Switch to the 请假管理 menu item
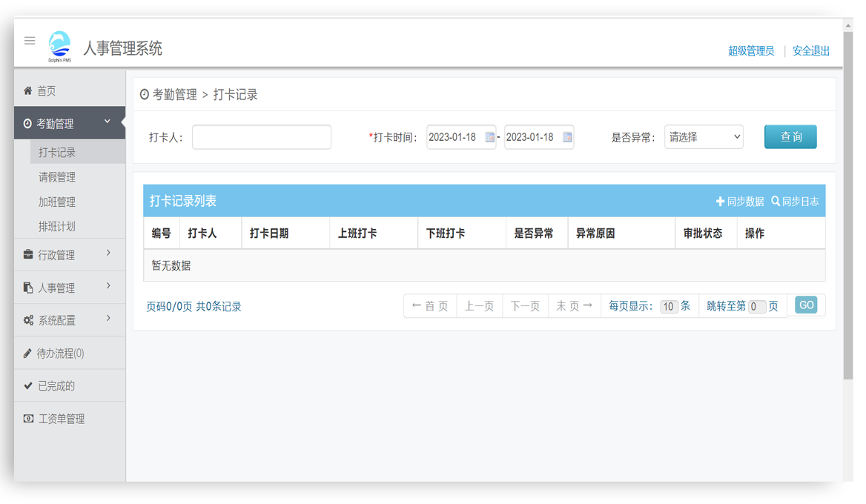 point(59,176)
